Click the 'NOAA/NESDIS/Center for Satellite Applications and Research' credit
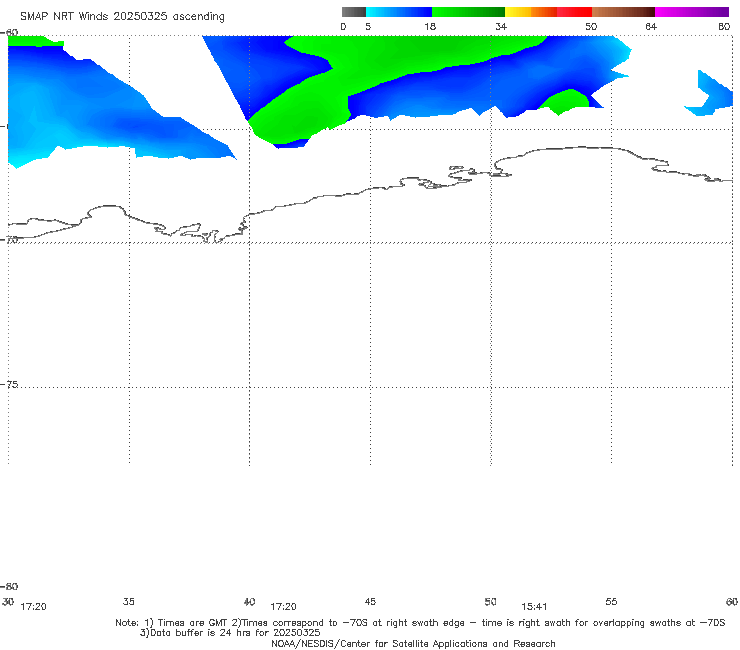 [x=413, y=643]
